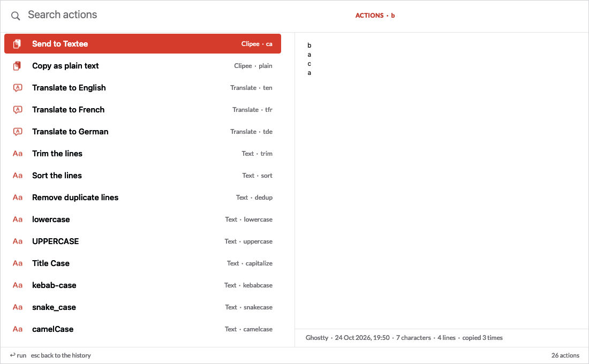The height and width of the screenshot is (364, 589).
Task: Click the Aa icon beside camelCase
Action: tap(18, 329)
